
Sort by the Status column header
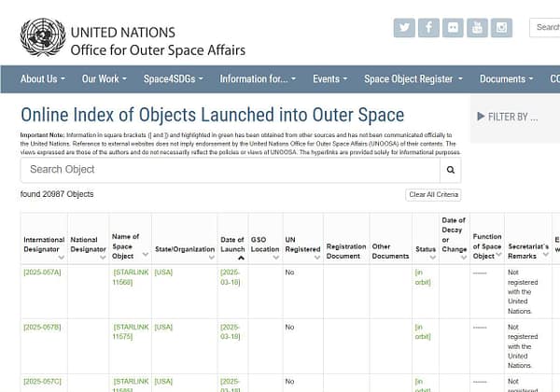tap(425, 249)
